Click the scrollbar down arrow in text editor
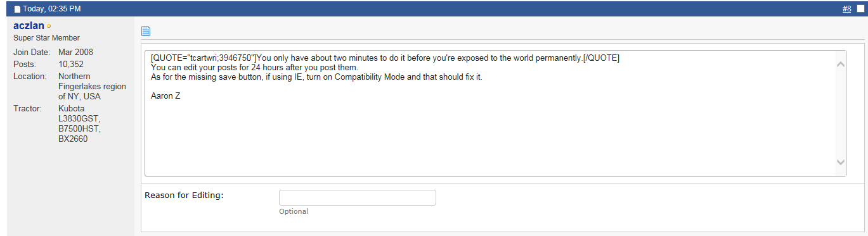Screen dimensions: 868x236 841,163
